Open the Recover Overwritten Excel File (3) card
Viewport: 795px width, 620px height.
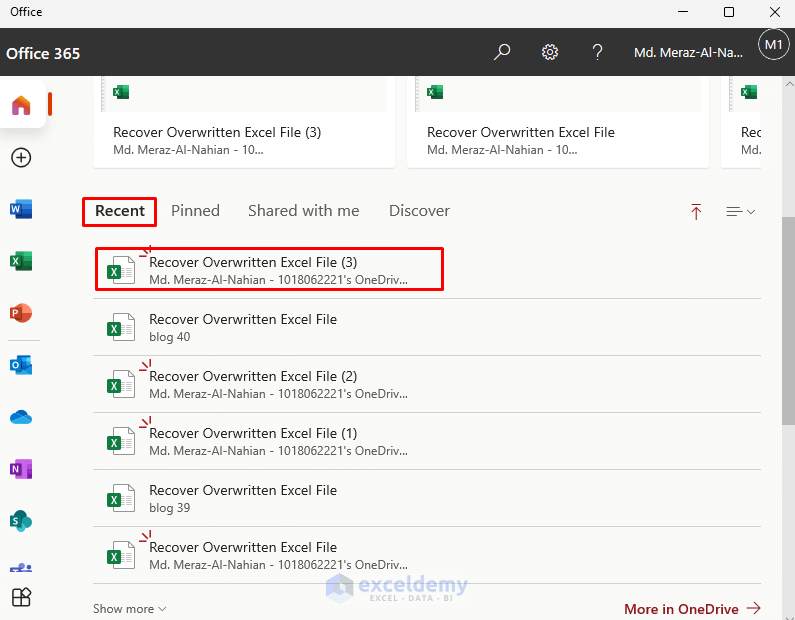pos(244,122)
